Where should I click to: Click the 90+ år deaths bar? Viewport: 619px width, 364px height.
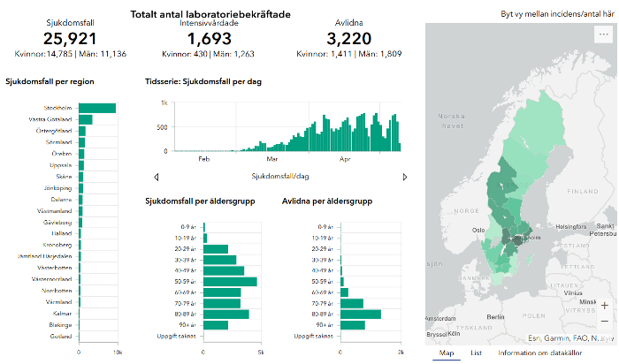click(353, 325)
